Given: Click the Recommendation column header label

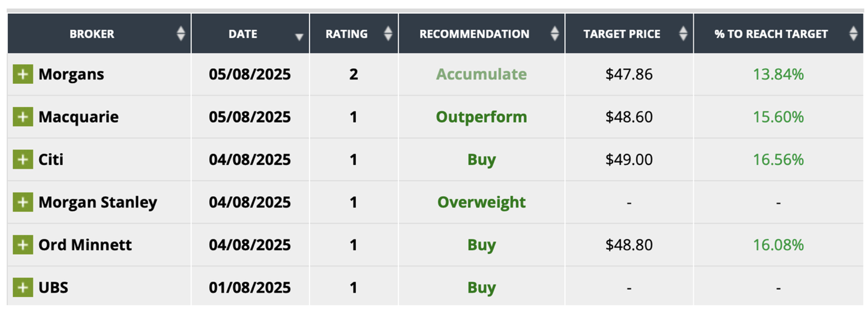Looking at the screenshot, I should pos(474,34).
